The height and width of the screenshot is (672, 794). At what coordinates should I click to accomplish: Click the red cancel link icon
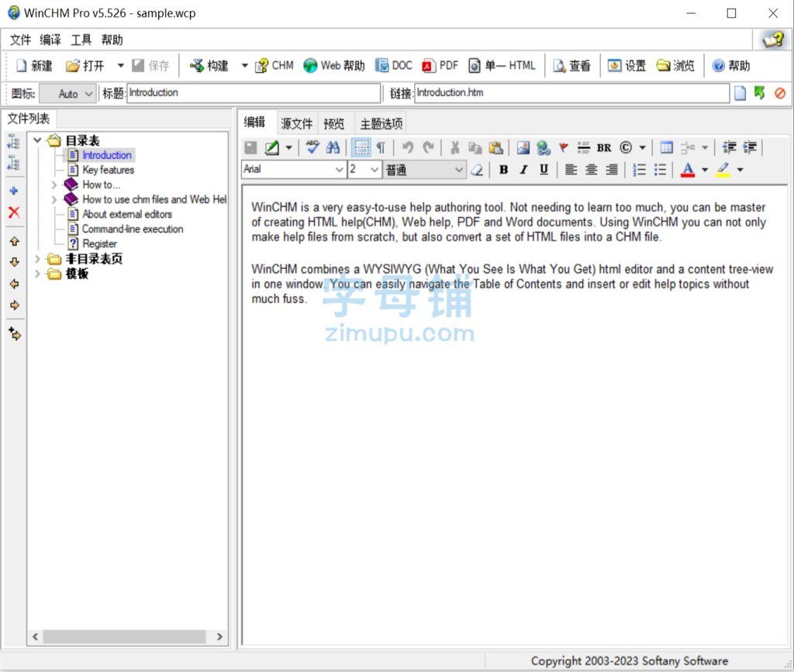[x=780, y=93]
